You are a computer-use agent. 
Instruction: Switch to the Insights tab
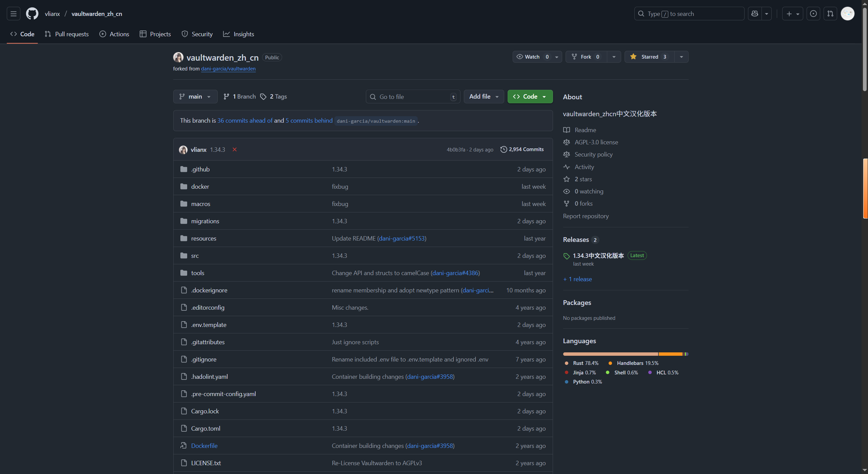(239, 34)
